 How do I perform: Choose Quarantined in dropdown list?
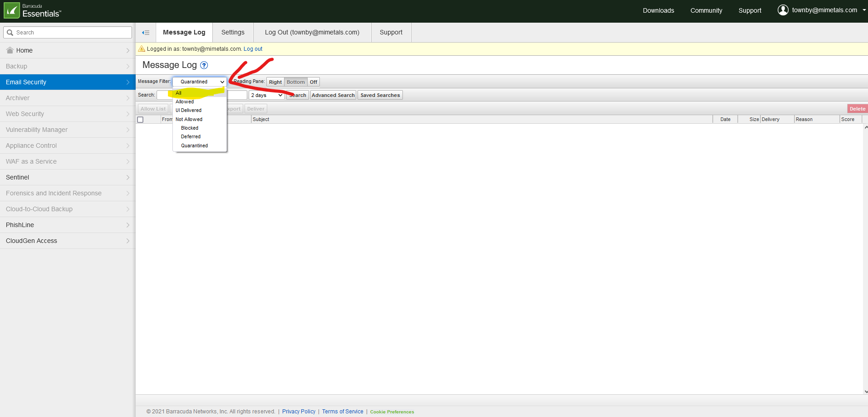200,145
